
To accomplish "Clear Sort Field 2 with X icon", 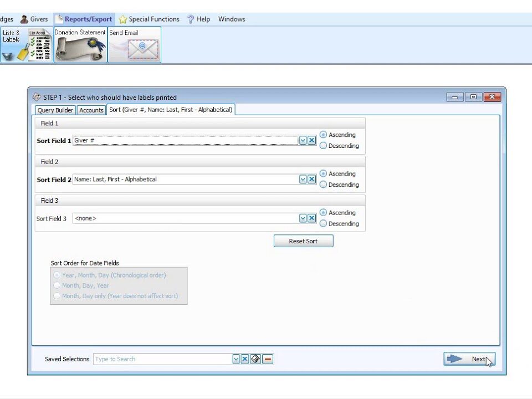I will point(312,179).
